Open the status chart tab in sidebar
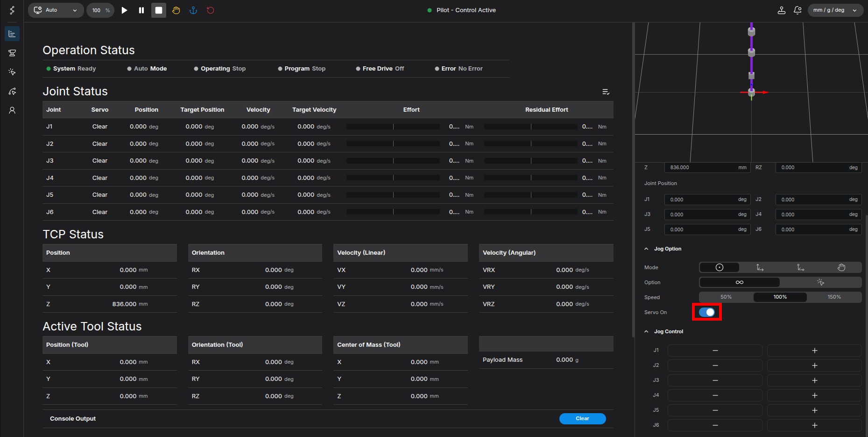868x437 pixels. pos(12,34)
